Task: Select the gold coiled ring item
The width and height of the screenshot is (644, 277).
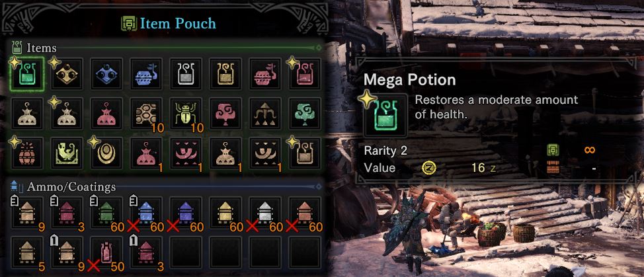Action: pyautogui.click(x=106, y=153)
